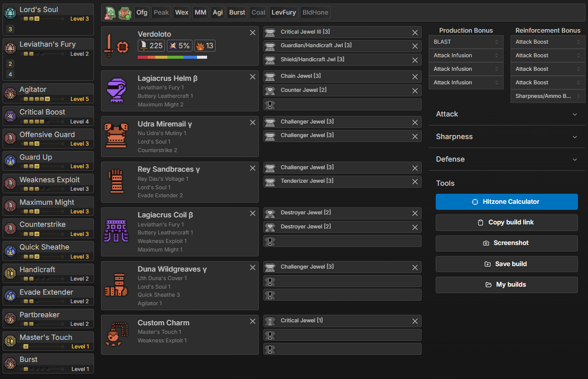Image resolution: width=588 pixels, height=379 pixels.
Task: Click the Guardian/Handicraft Jwl [3] slot
Action: (x=342, y=46)
